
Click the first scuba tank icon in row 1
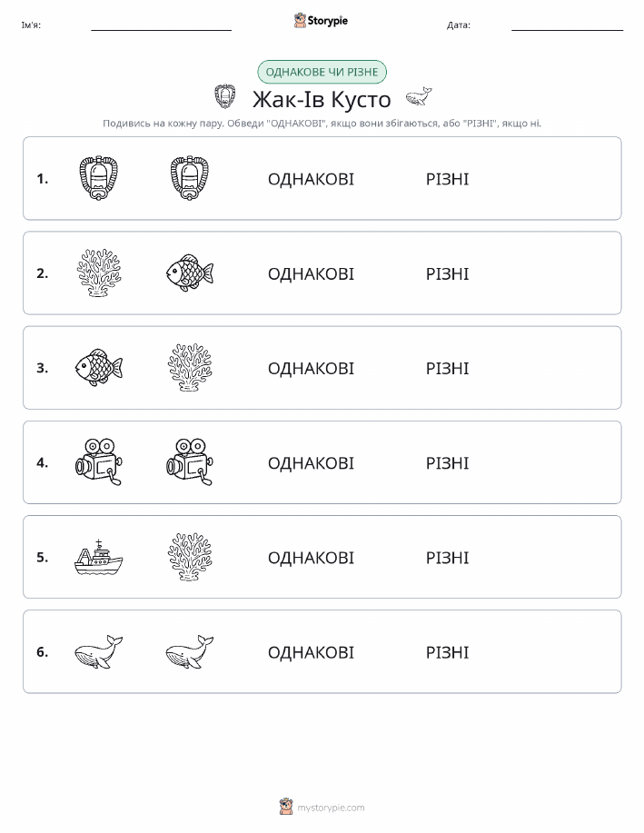point(98,178)
